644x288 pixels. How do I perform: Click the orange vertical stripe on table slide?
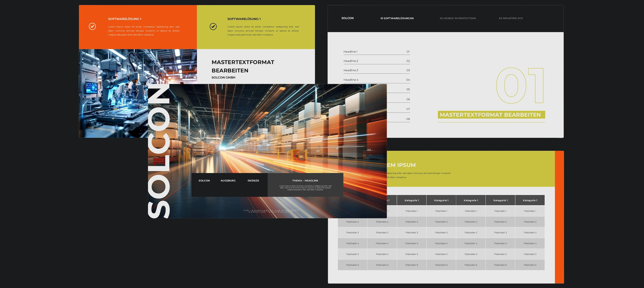pos(559,217)
